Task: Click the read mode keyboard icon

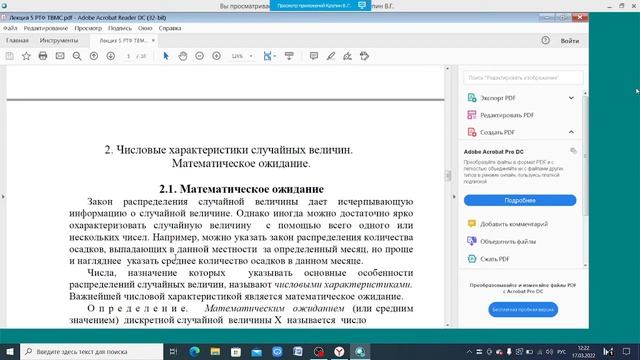Action: 289,56
